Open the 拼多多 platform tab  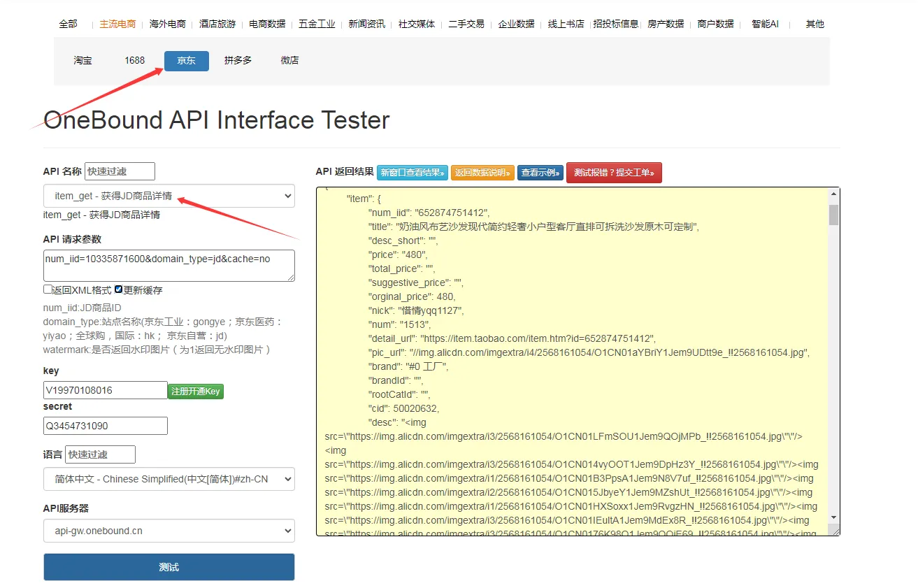pyautogui.click(x=238, y=61)
